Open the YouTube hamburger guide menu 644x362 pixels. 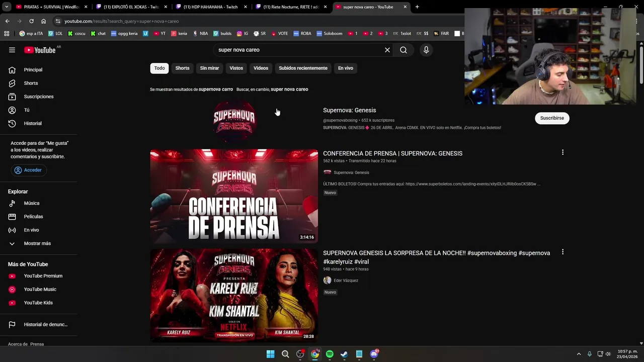click(x=12, y=50)
